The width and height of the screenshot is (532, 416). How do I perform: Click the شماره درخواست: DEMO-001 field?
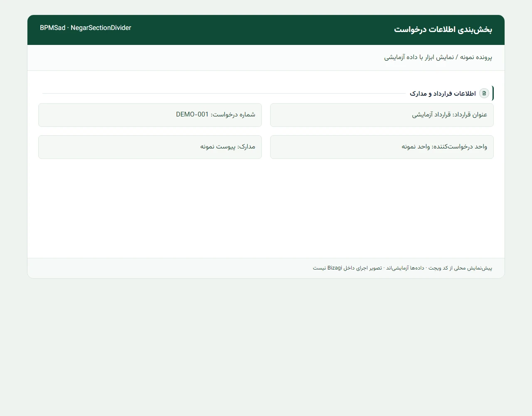150,115
